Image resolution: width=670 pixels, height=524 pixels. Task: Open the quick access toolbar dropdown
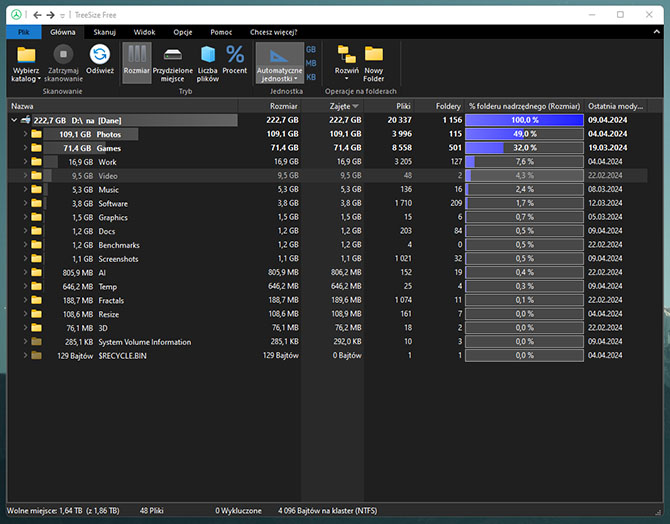pyautogui.click(x=62, y=15)
